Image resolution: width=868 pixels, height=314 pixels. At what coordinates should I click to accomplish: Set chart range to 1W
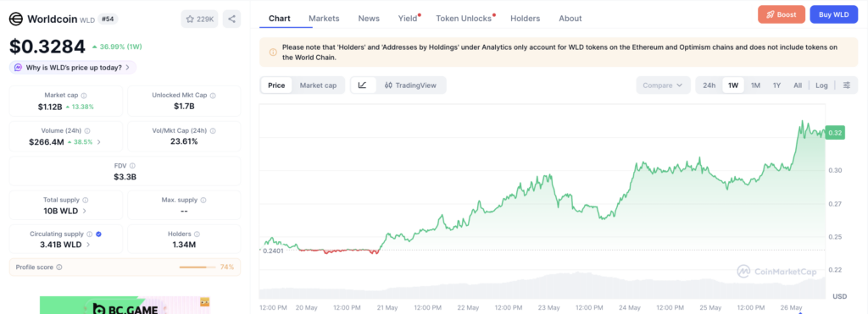(x=733, y=85)
